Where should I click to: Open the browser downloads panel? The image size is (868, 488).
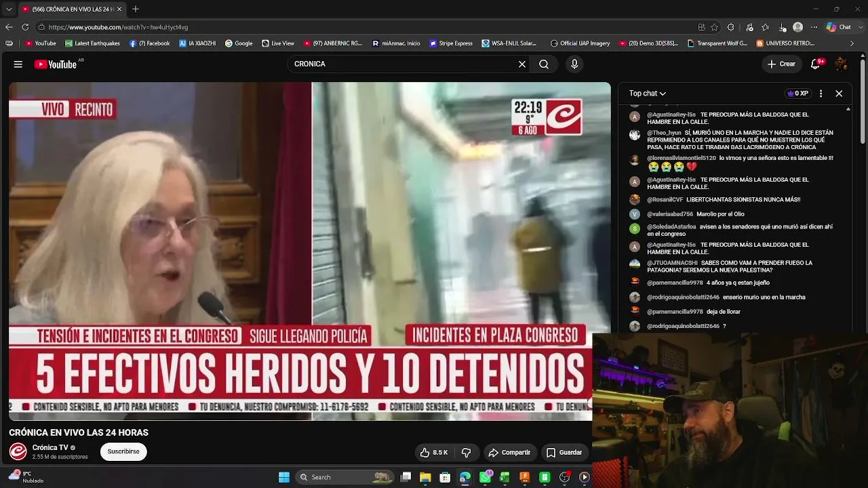[x=782, y=27]
